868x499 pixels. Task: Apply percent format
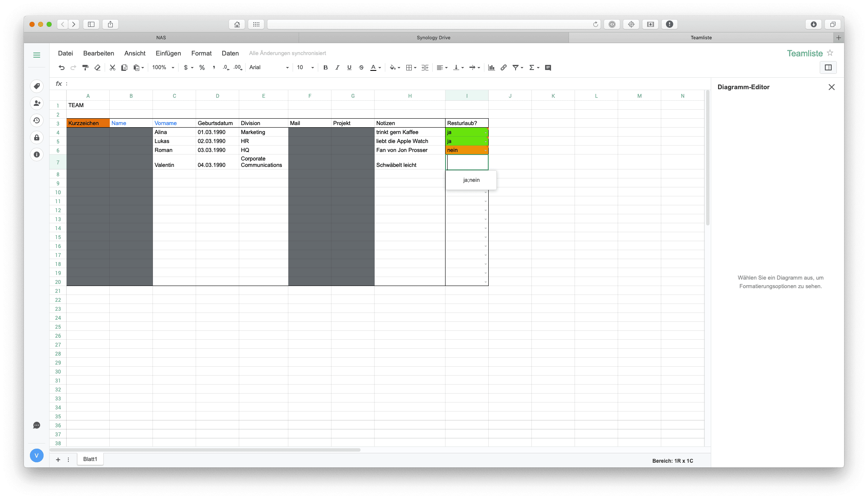[202, 67]
